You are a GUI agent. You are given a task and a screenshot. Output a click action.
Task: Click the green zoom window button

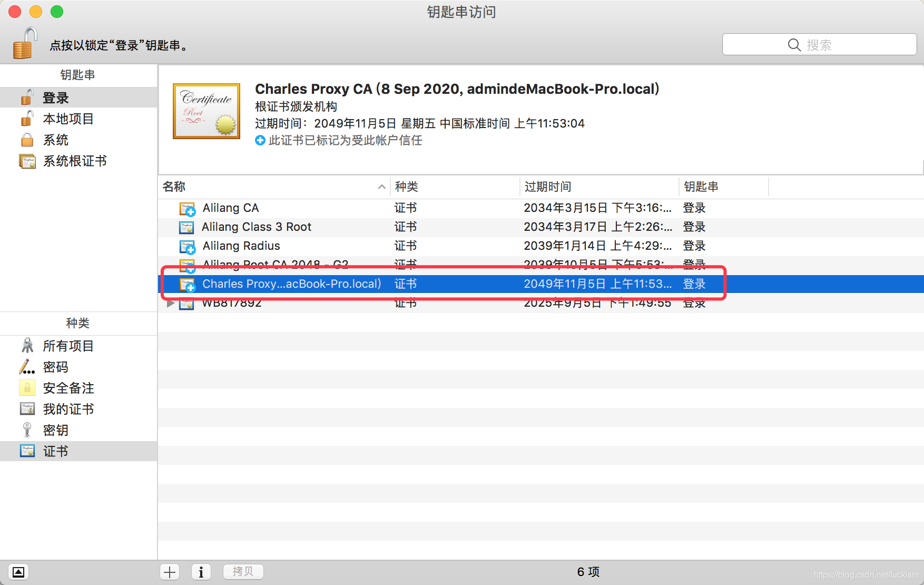tap(57, 12)
